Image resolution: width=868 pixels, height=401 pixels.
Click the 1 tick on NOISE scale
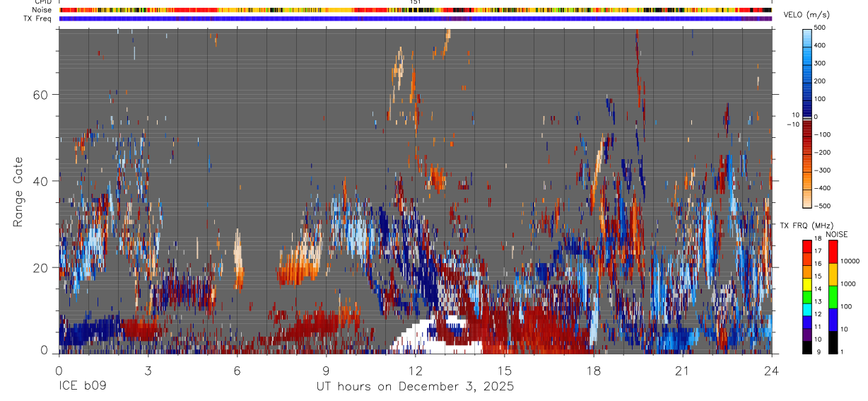pyautogui.click(x=843, y=351)
